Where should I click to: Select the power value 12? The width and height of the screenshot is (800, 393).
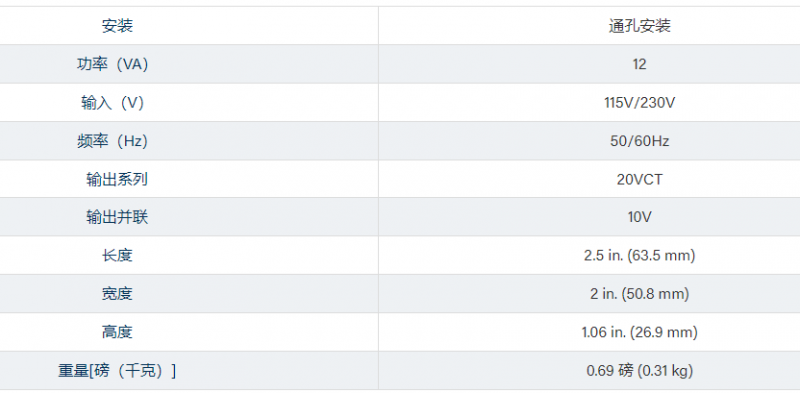(639, 64)
